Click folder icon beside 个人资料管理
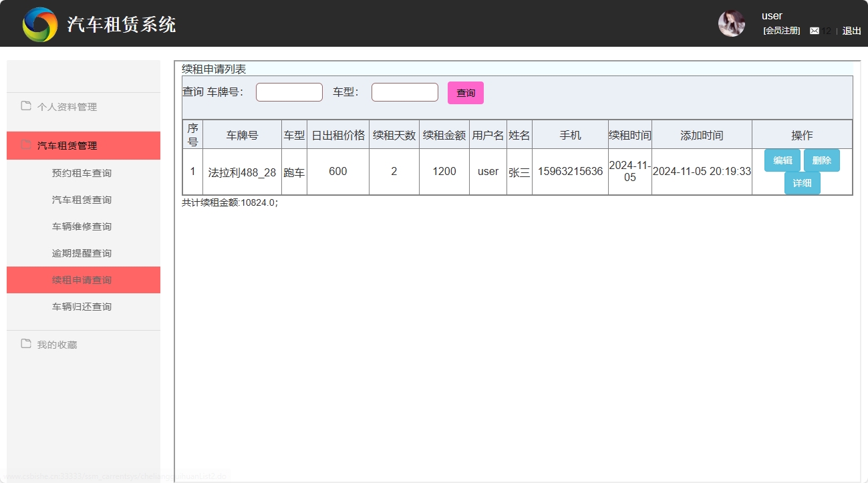 [26, 106]
